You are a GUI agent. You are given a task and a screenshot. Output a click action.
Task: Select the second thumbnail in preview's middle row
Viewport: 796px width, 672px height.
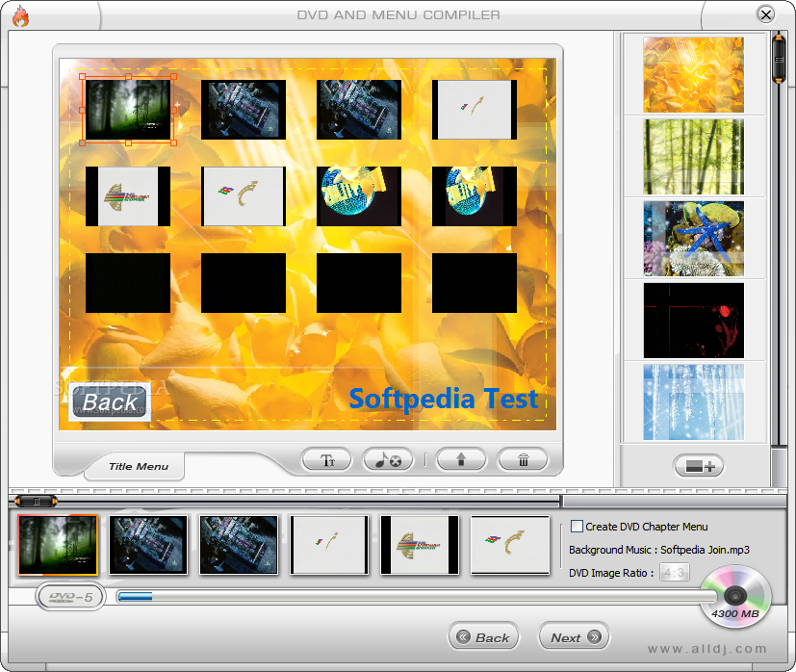coord(244,196)
